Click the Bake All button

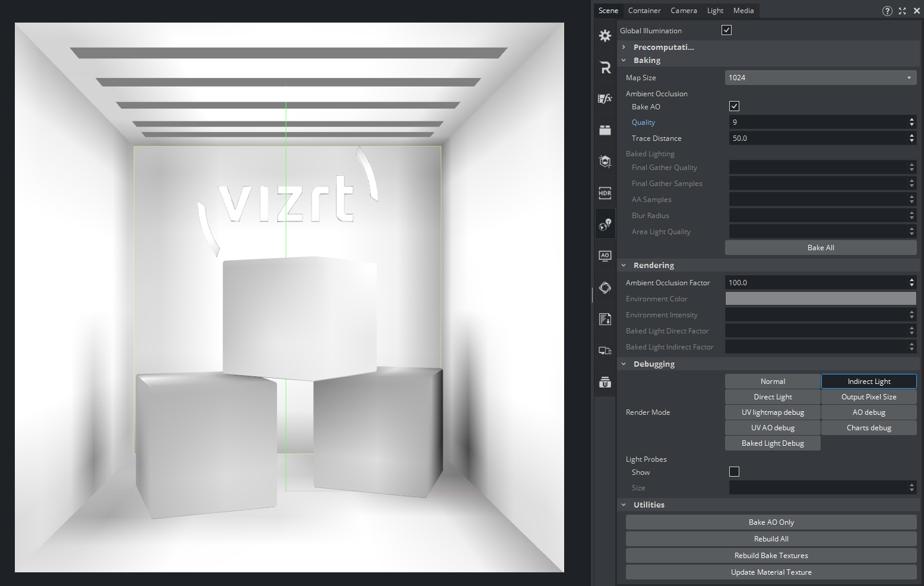[x=820, y=248]
